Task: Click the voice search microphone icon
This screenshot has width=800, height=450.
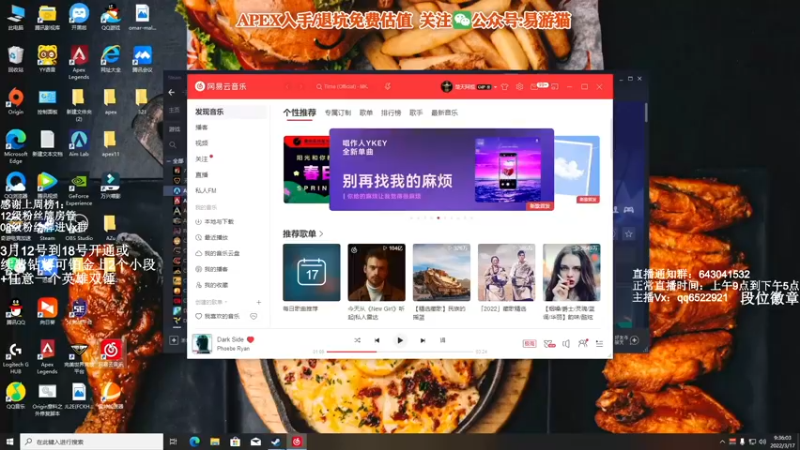Action: coord(388,86)
